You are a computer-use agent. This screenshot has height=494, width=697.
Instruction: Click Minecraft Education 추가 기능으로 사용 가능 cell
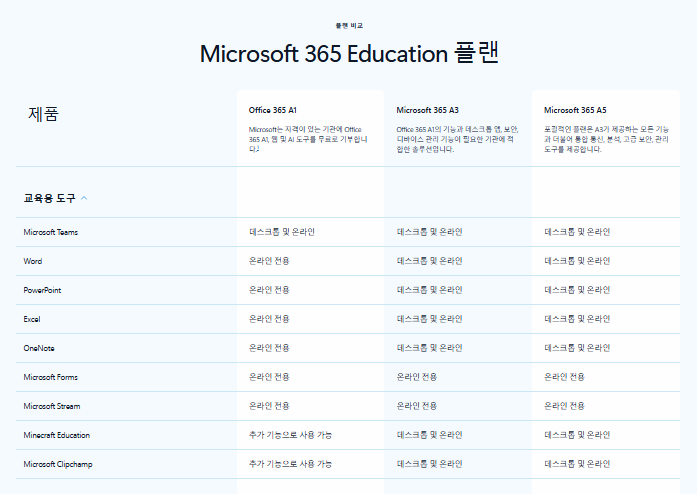(290, 435)
